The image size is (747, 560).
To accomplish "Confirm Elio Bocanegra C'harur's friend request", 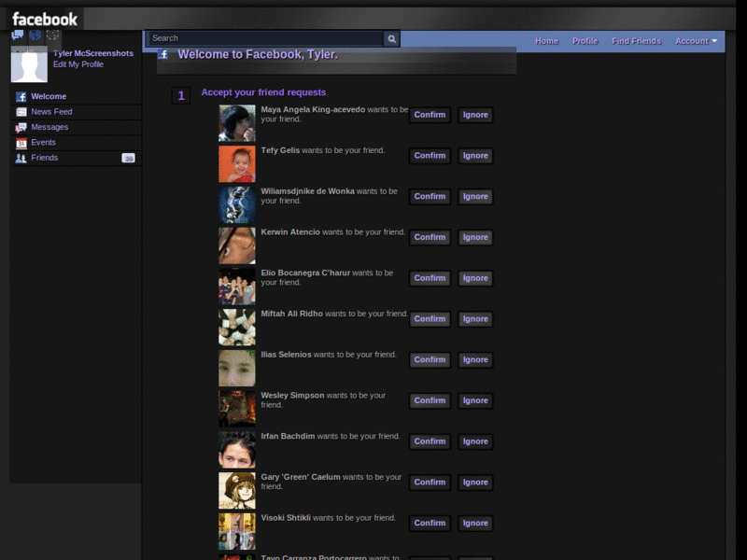I will coord(430,278).
